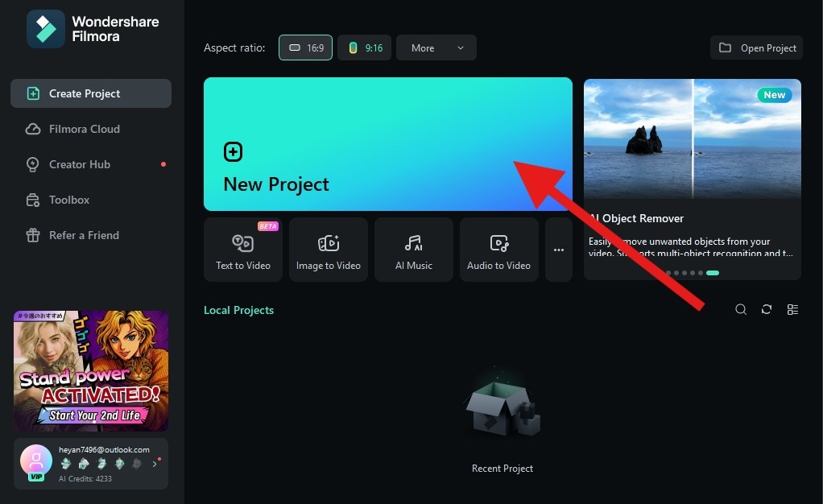Viewport: 823px width, 504px height.
Task: Click the BETA badge on Text to Video
Action: [x=267, y=226]
